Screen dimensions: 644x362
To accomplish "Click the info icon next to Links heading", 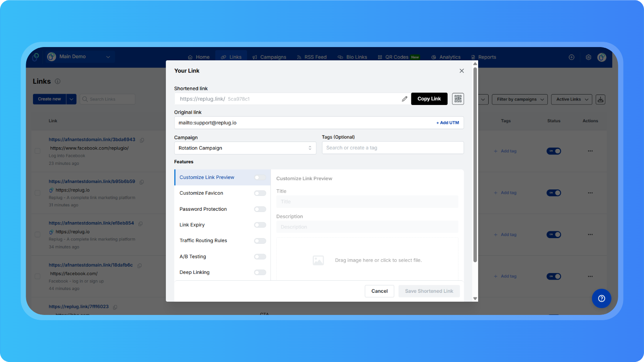I will click(x=58, y=81).
